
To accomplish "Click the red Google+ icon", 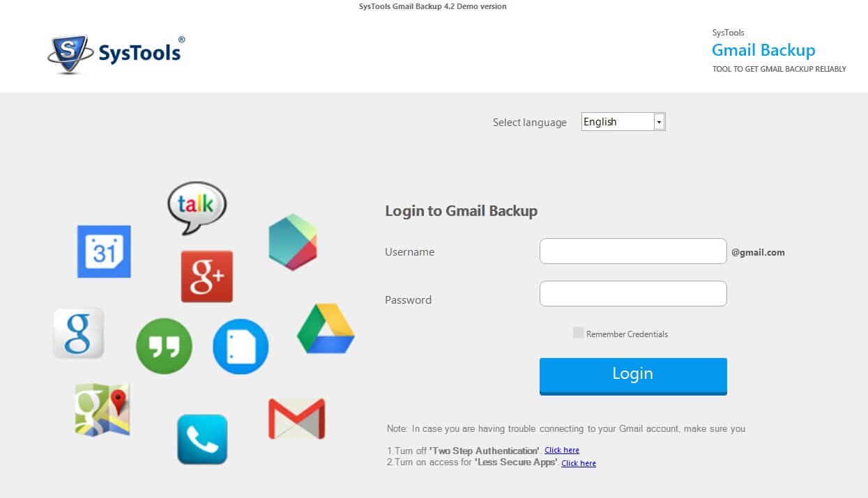I will click(207, 277).
